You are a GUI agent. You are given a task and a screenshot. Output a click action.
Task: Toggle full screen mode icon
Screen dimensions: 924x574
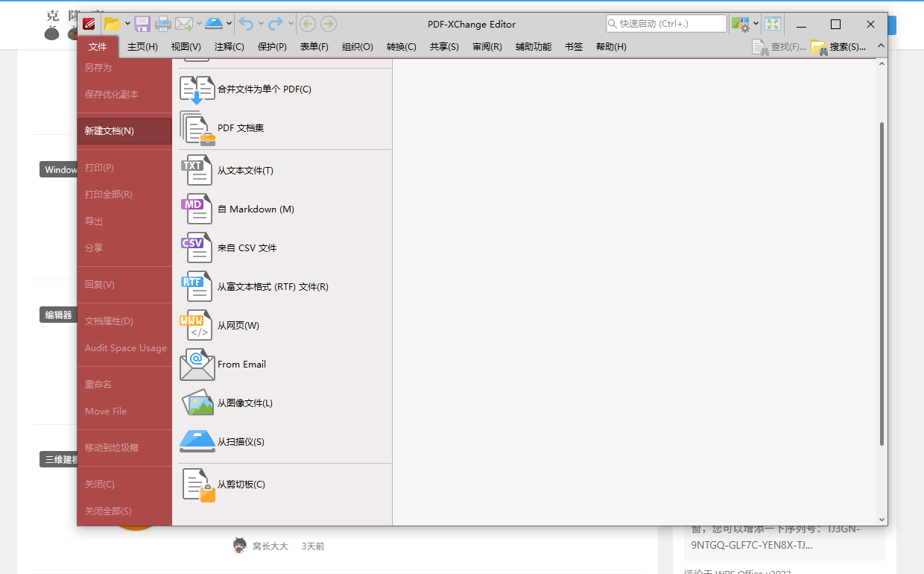773,24
